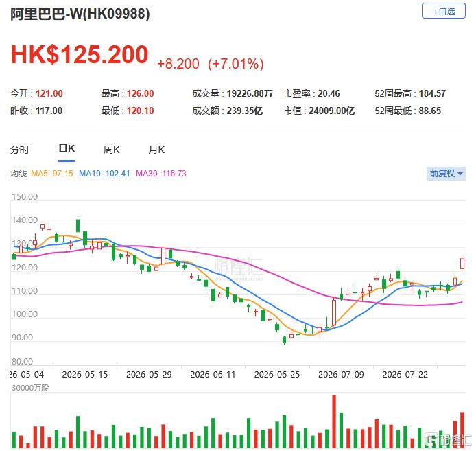Click the 最高 value 126.00
The image size is (476, 451).
pyautogui.click(x=140, y=93)
